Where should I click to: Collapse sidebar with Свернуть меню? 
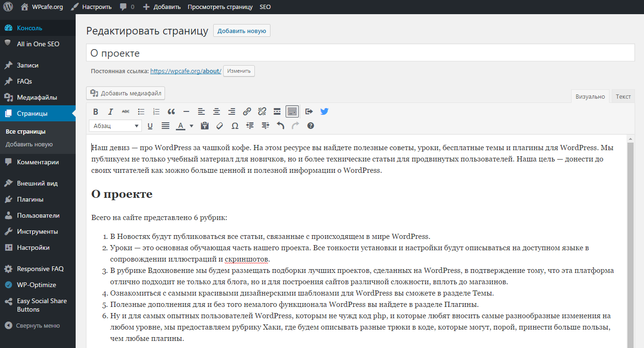38,325
